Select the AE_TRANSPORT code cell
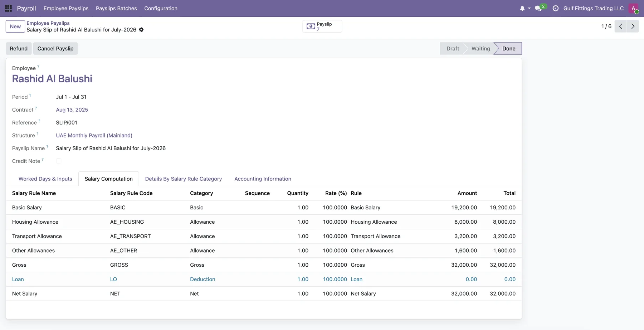 [x=131, y=236]
